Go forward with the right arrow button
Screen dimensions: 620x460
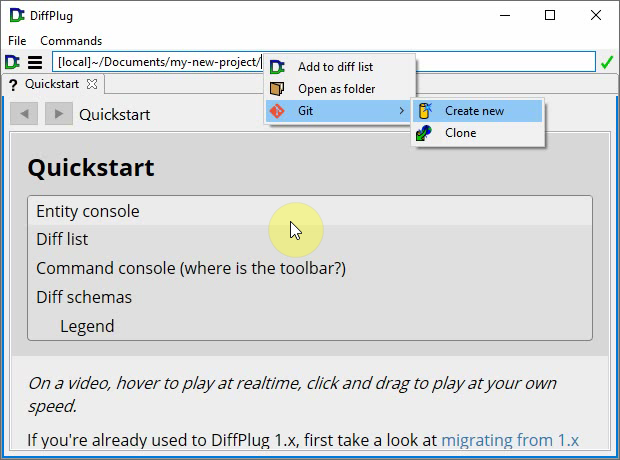58,114
